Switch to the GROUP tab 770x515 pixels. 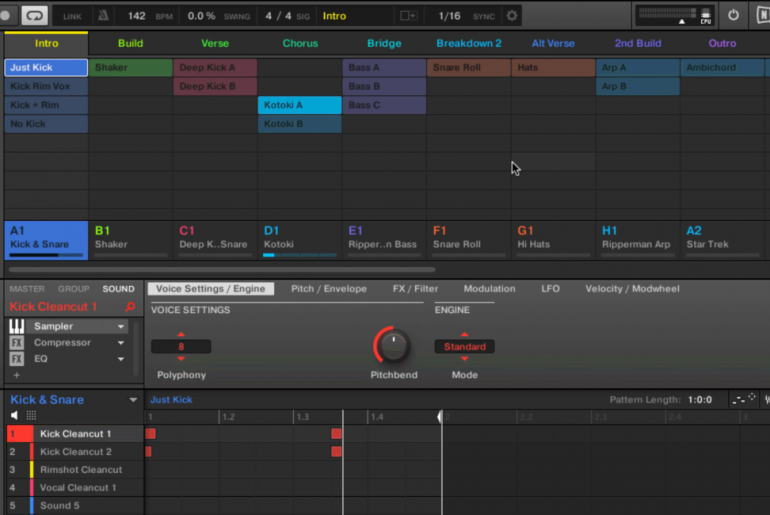[74, 289]
